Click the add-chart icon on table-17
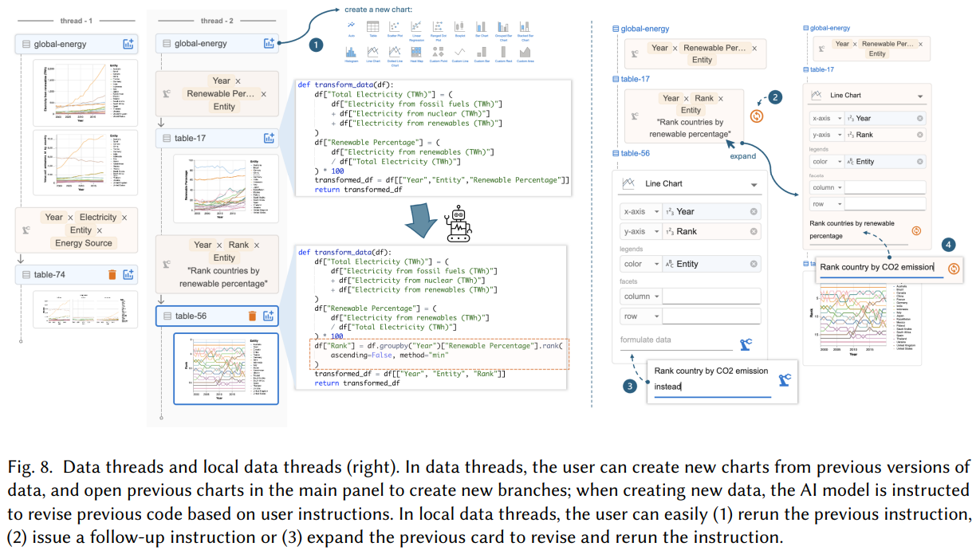The height and width of the screenshot is (554, 980). 269,139
